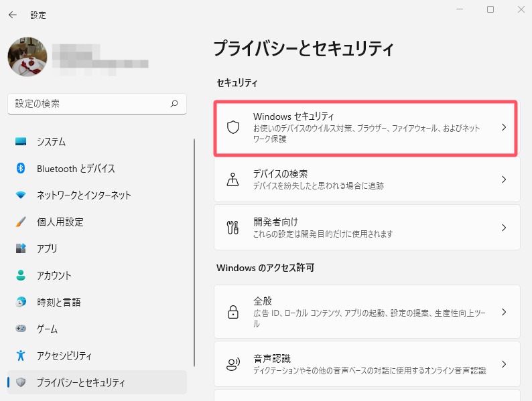This screenshot has height=401, width=532.
Task: Maximize the 設定 window
Action: pyautogui.click(x=490, y=9)
